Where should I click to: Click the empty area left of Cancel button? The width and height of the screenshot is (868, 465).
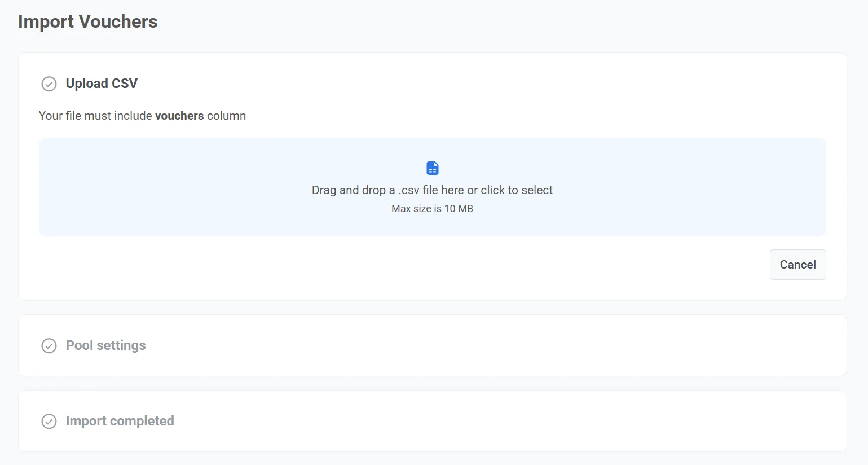pos(451,265)
